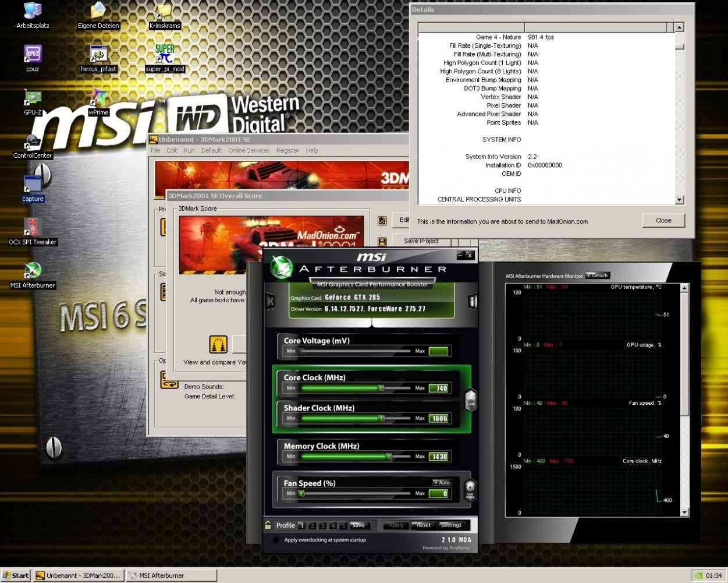The image size is (728, 583).
Task: Click the online compare trees icon in 3DMark score
Action: coord(218,344)
